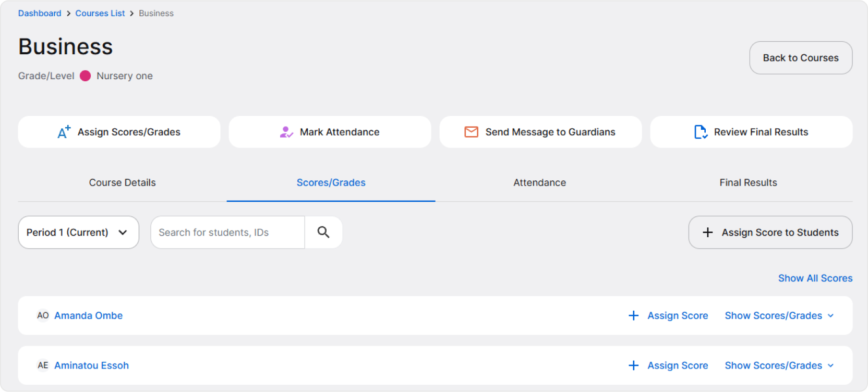Click the AO avatar initials badge

tap(43, 316)
